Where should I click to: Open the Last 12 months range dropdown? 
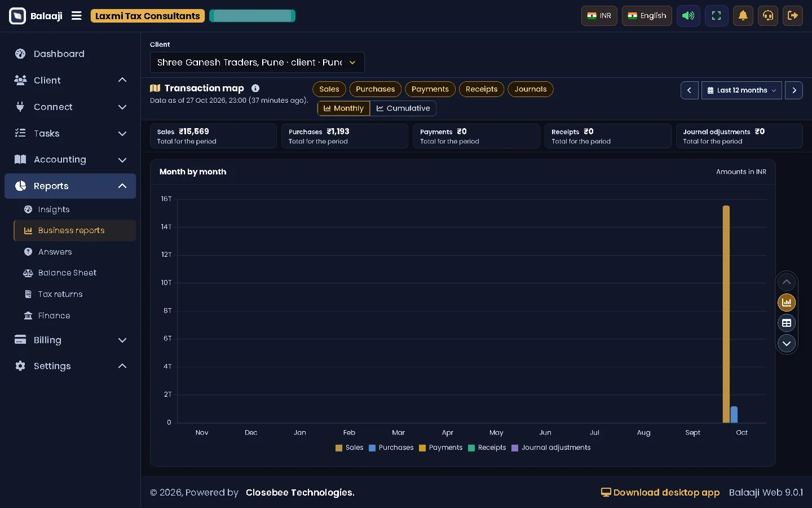tap(742, 90)
